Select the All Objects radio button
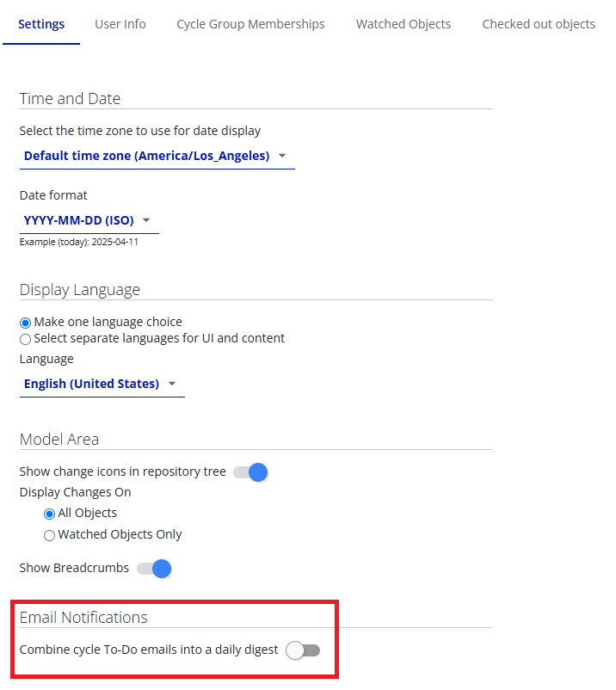The height and width of the screenshot is (690, 616). 50,514
